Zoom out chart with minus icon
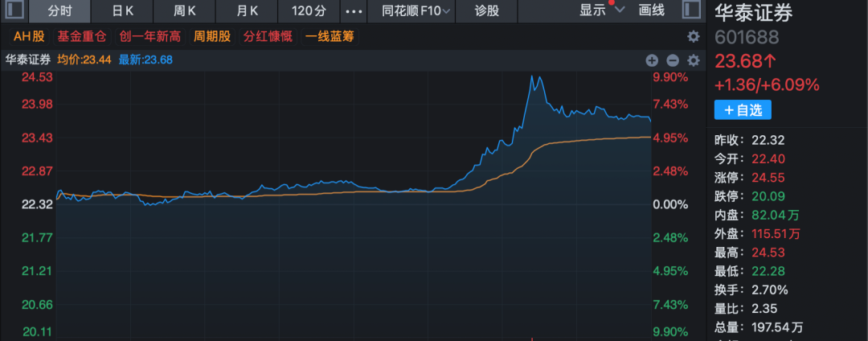The width and height of the screenshot is (868, 341). [673, 60]
